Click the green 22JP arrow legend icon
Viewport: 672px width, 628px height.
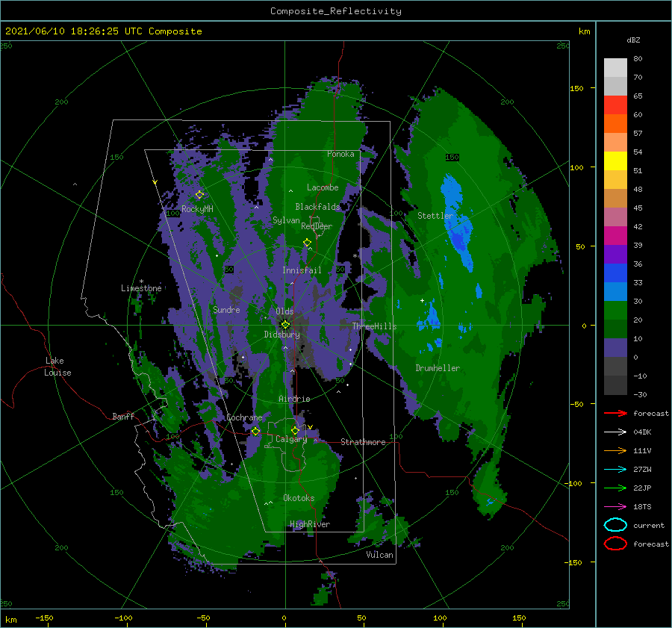pos(615,488)
